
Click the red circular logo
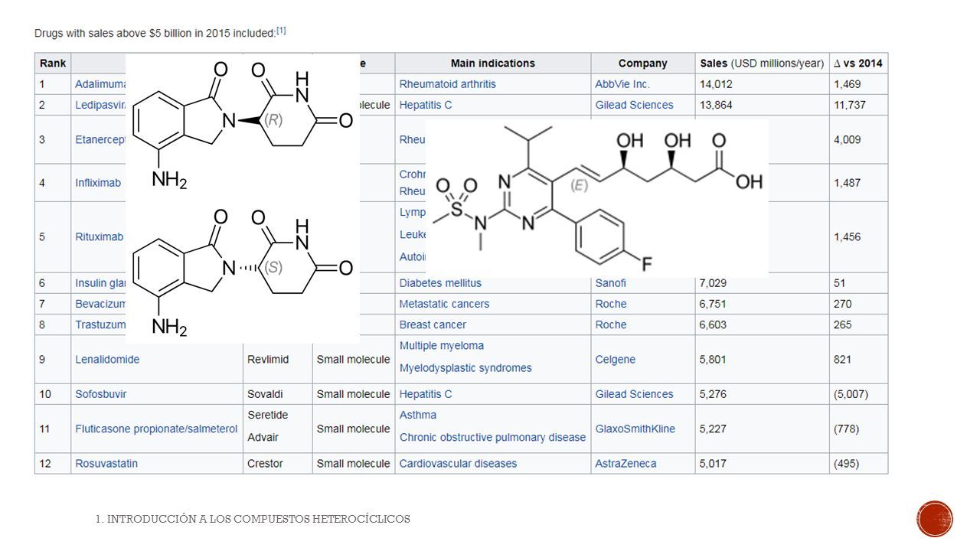[935, 519]
